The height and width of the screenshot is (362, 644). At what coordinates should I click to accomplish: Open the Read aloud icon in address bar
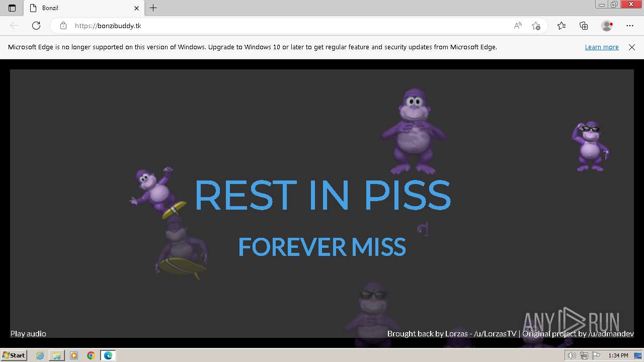pos(518,26)
